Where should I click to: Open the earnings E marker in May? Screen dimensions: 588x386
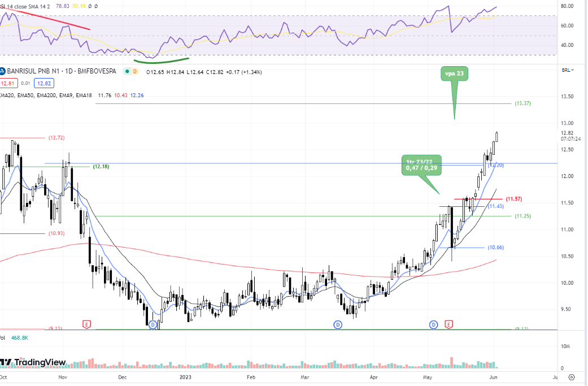pos(448,324)
